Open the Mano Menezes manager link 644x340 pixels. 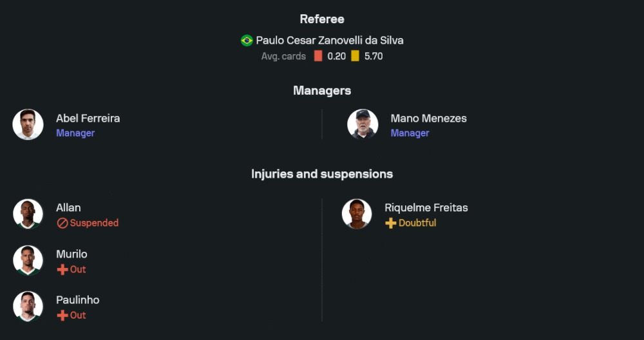[x=428, y=118]
